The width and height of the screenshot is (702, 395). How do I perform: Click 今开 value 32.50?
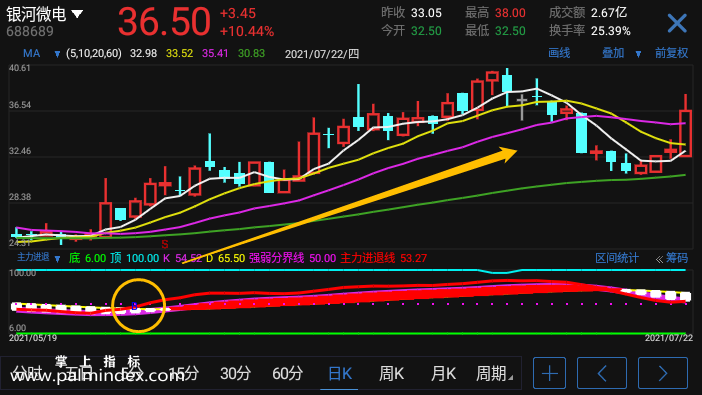pos(426,31)
